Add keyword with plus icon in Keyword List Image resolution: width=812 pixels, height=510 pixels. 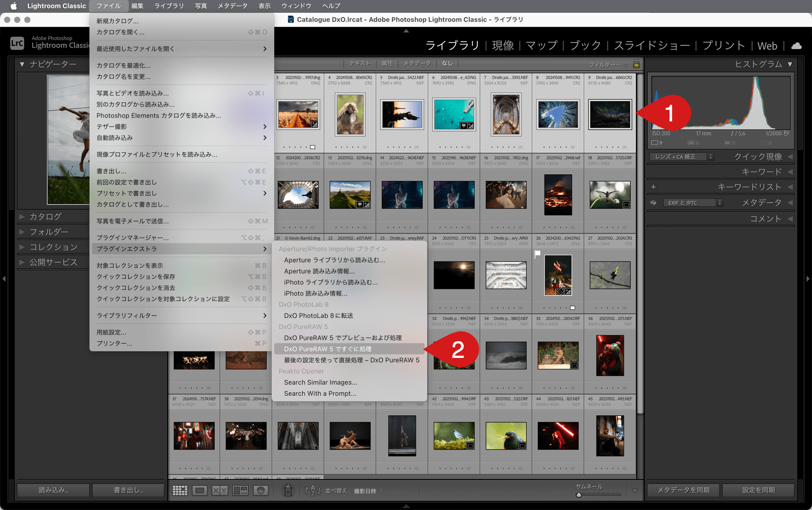(653, 187)
